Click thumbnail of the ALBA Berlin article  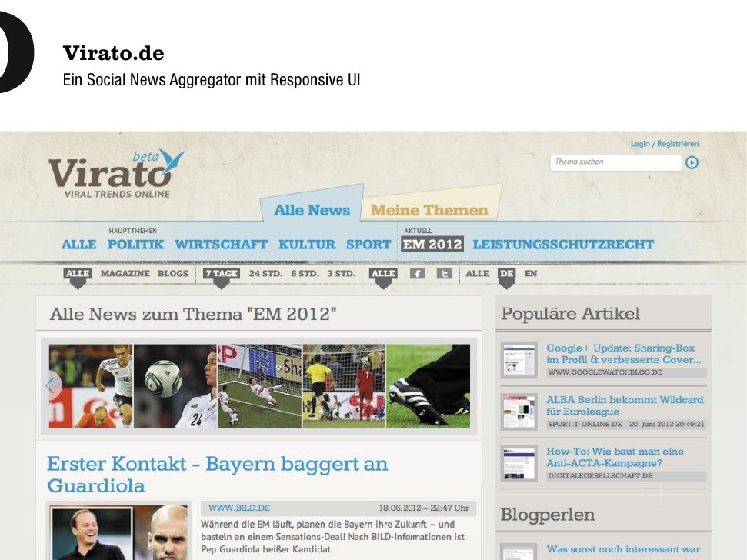click(519, 412)
